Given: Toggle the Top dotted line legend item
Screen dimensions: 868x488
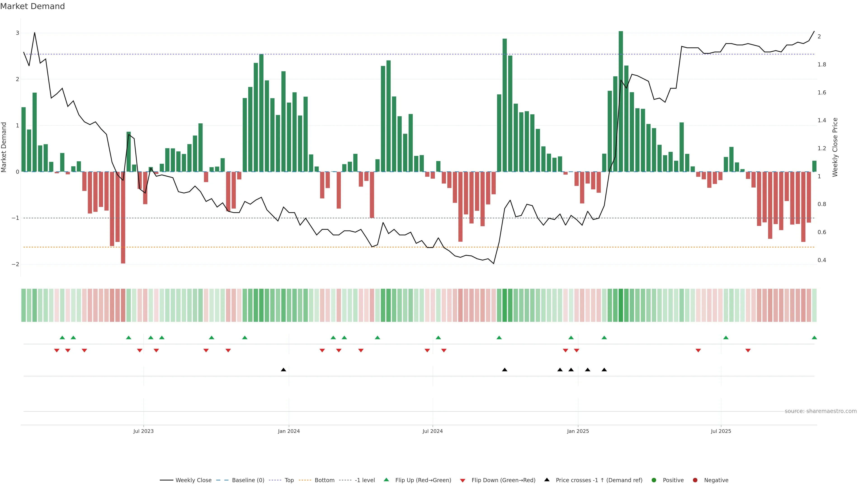Looking at the screenshot, I should pos(289,480).
